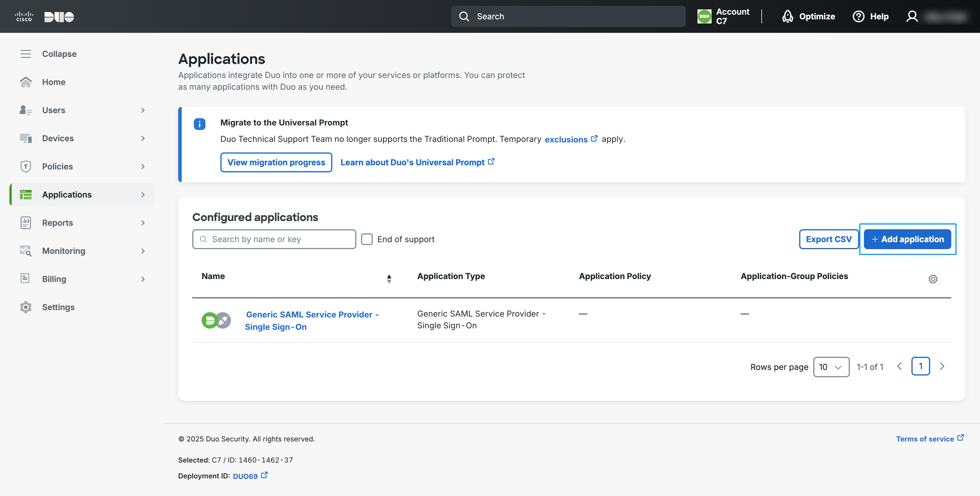
Task: Sort table by Name column arrows
Action: click(x=389, y=279)
